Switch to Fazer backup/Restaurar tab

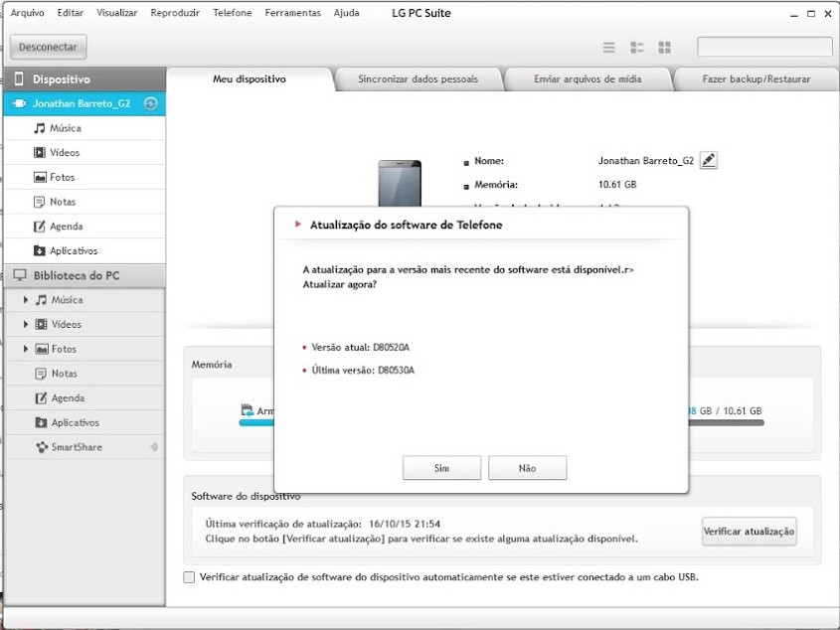[x=756, y=79]
